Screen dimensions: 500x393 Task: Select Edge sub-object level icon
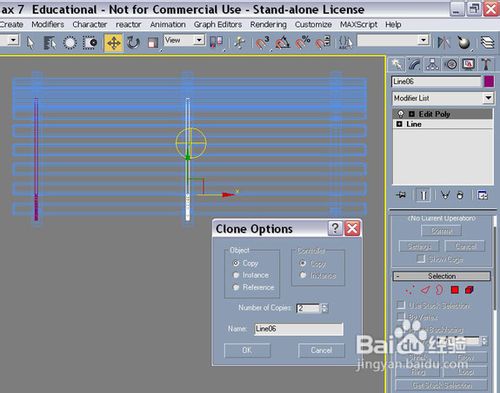[425, 290]
